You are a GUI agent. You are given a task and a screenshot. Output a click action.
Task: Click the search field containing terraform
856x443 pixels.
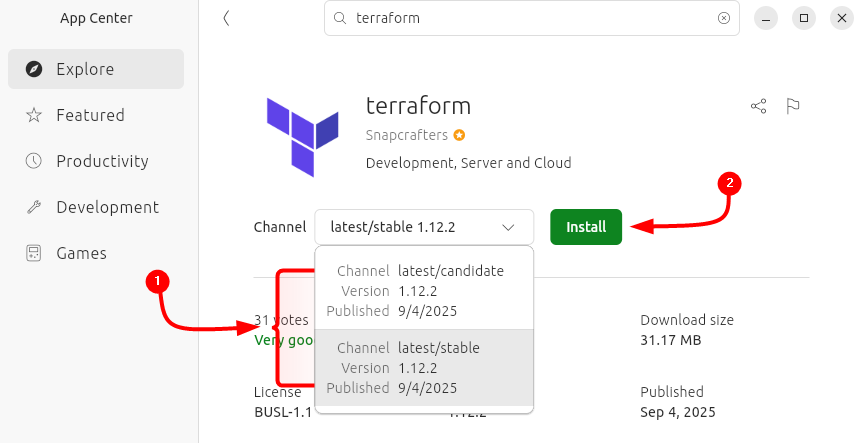click(x=530, y=18)
